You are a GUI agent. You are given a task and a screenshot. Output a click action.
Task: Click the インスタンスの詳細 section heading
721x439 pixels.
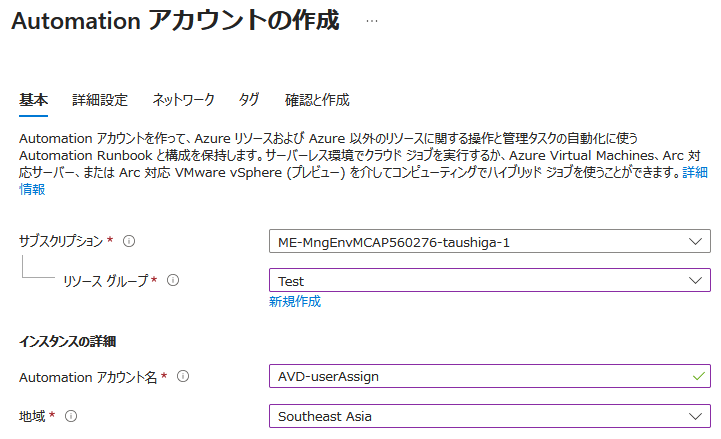tap(68, 342)
